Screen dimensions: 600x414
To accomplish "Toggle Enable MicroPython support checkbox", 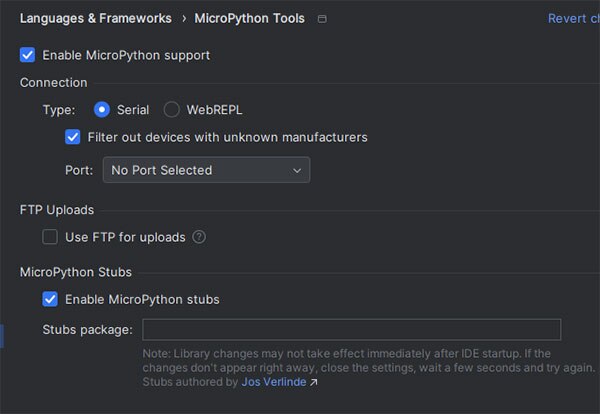I will [x=27, y=55].
